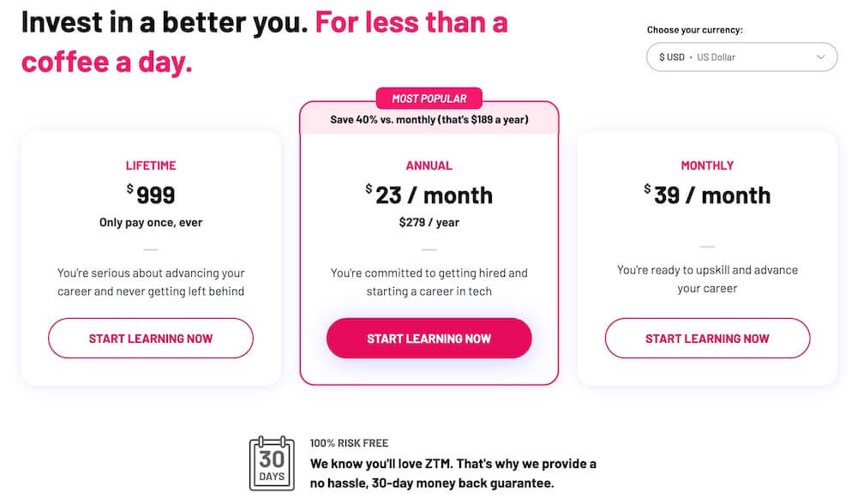Click the divider dash in the Annual card

(x=428, y=249)
